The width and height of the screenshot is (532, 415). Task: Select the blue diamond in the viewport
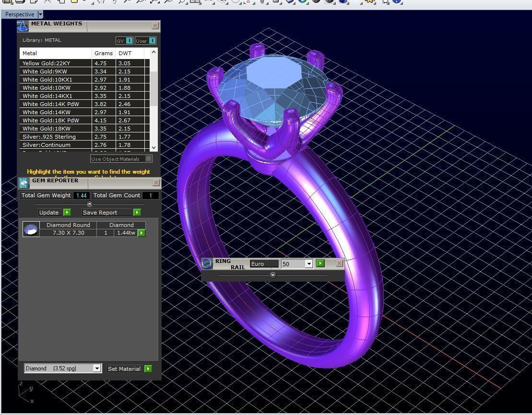(273, 90)
